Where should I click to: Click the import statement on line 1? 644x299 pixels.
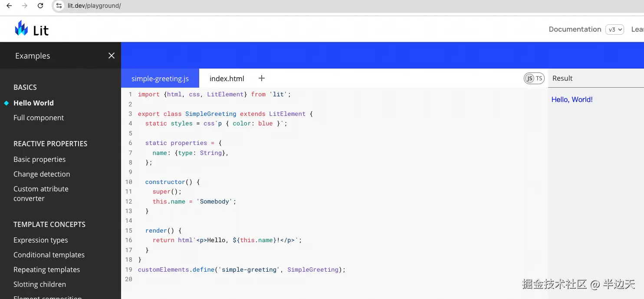pyautogui.click(x=214, y=94)
